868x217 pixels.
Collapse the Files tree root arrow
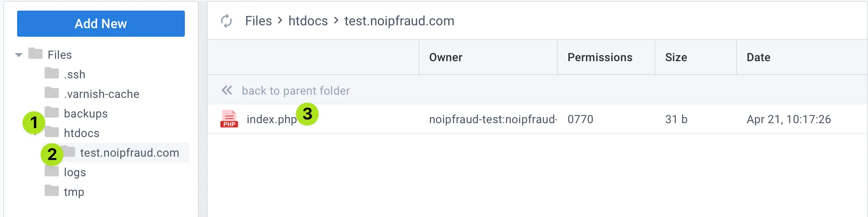click(19, 55)
